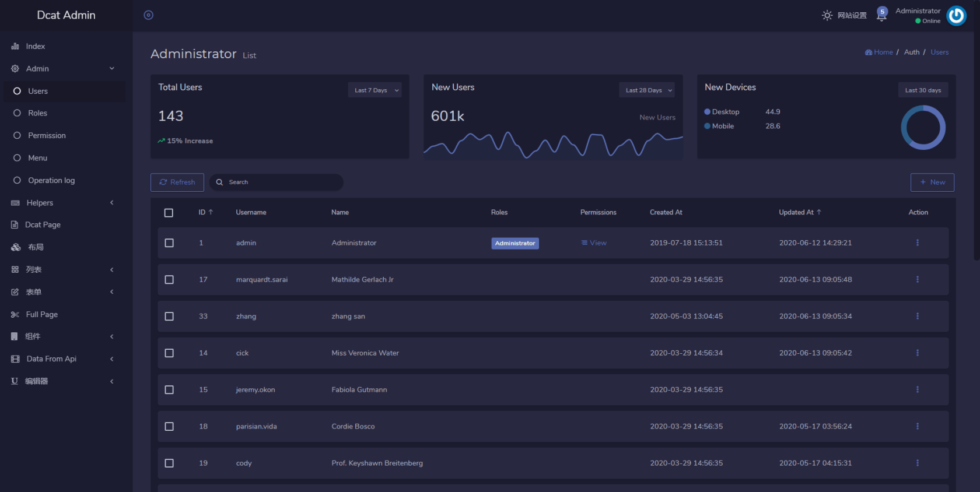Click the Refresh button

pos(177,182)
